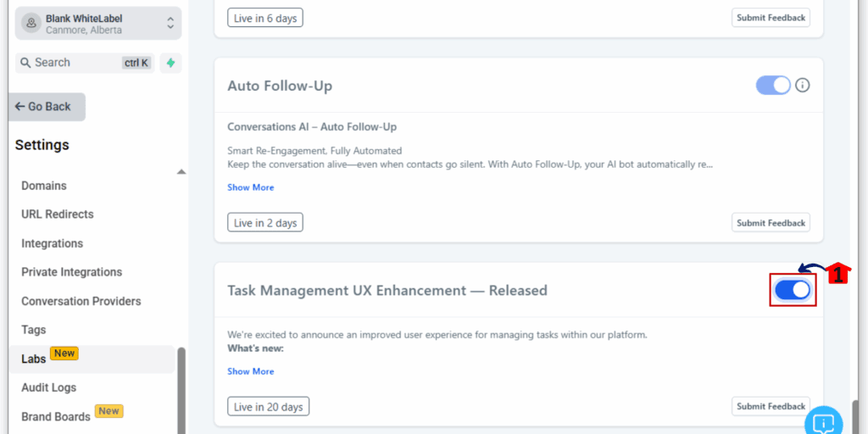This screenshot has height=434, width=868.
Task: Click the green lightning bolt quick-action icon
Action: (170, 63)
